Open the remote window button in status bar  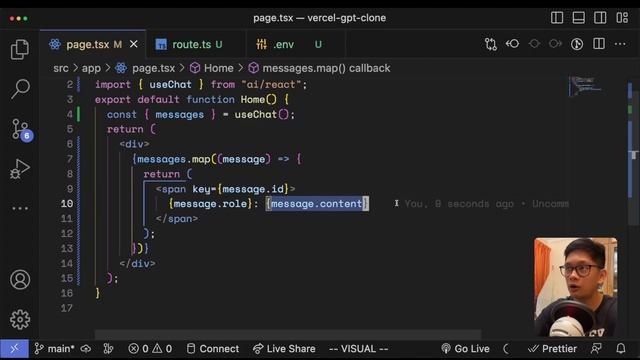pyautogui.click(x=14, y=349)
